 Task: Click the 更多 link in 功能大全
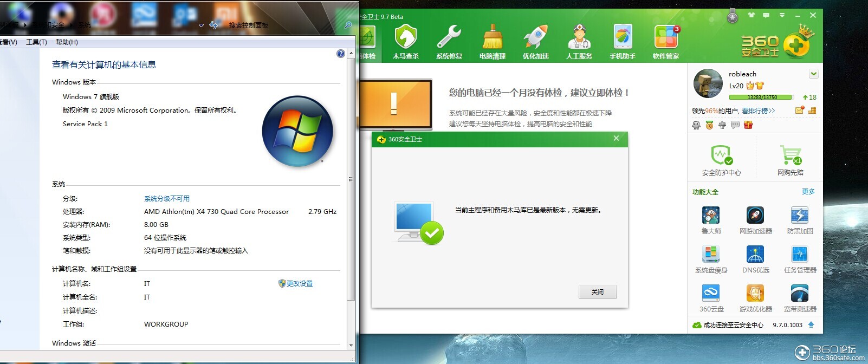(808, 192)
